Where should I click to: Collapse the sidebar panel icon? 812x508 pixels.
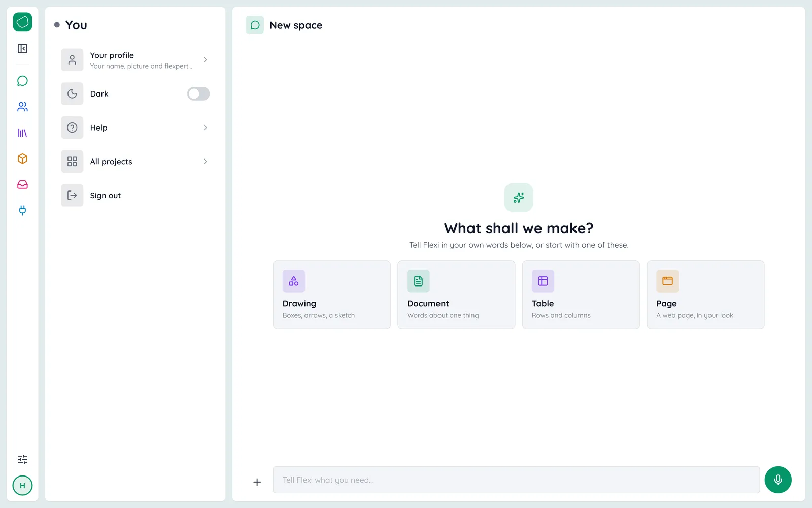pyautogui.click(x=22, y=48)
